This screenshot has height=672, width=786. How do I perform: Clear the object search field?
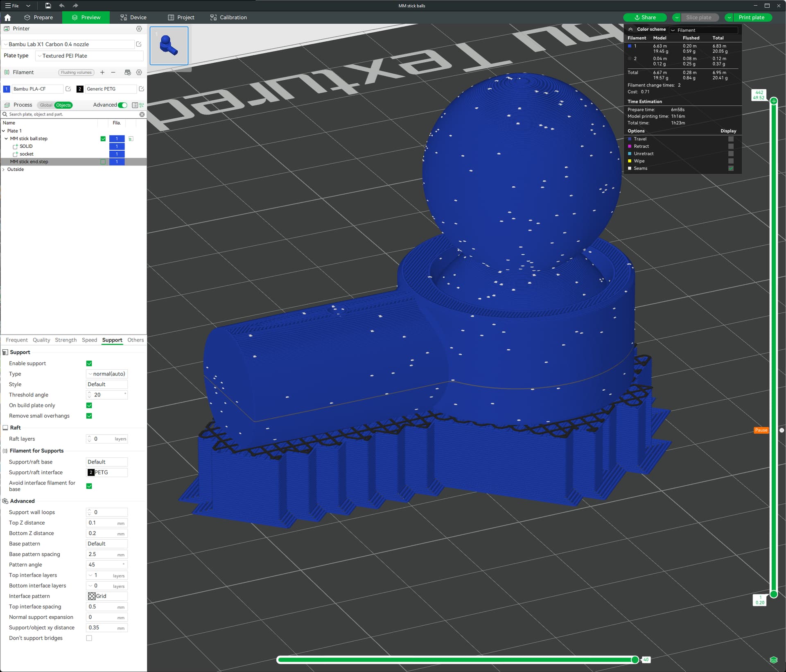[x=142, y=114]
